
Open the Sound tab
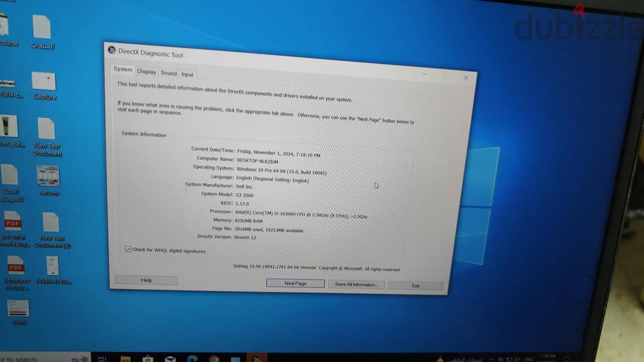coord(169,73)
